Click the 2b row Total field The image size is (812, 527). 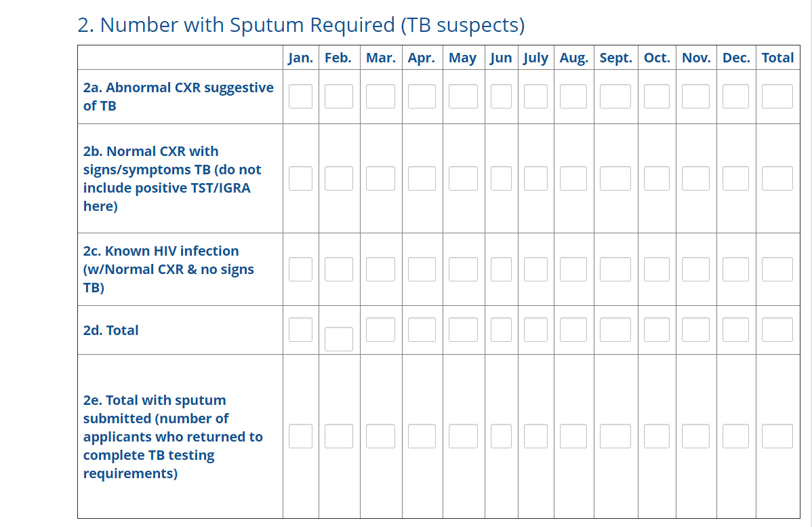coord(777,178)
